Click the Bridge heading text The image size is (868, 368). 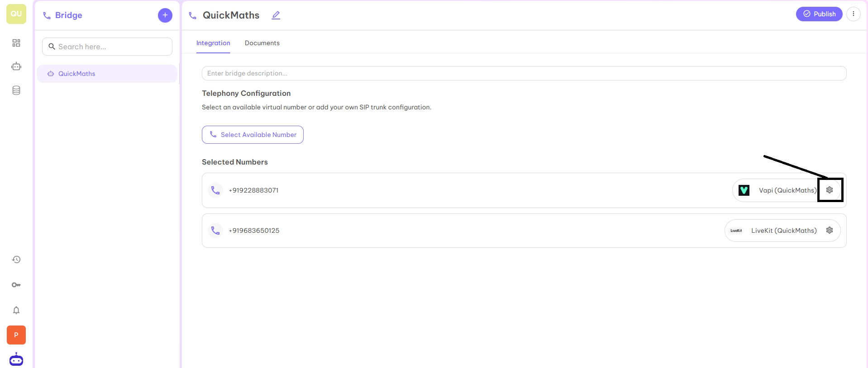[x=69, y=15]
